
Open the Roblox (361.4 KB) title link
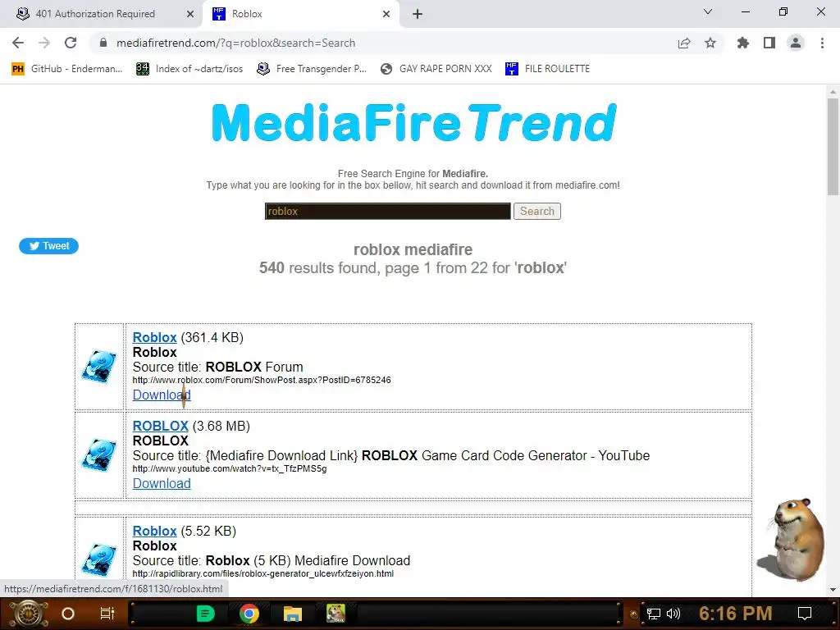154,337
